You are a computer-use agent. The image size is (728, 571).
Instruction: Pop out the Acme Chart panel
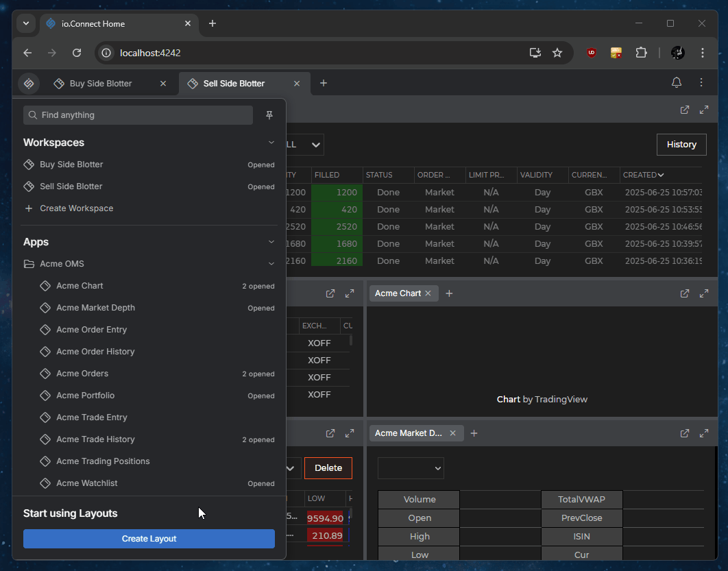pos(685,293)
